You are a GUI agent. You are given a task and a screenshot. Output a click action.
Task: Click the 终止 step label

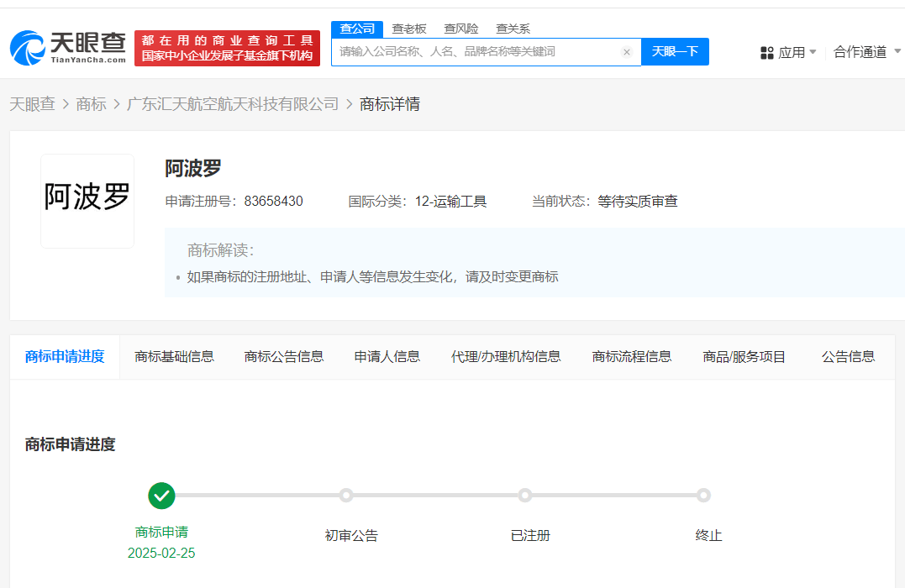[708, 535]
